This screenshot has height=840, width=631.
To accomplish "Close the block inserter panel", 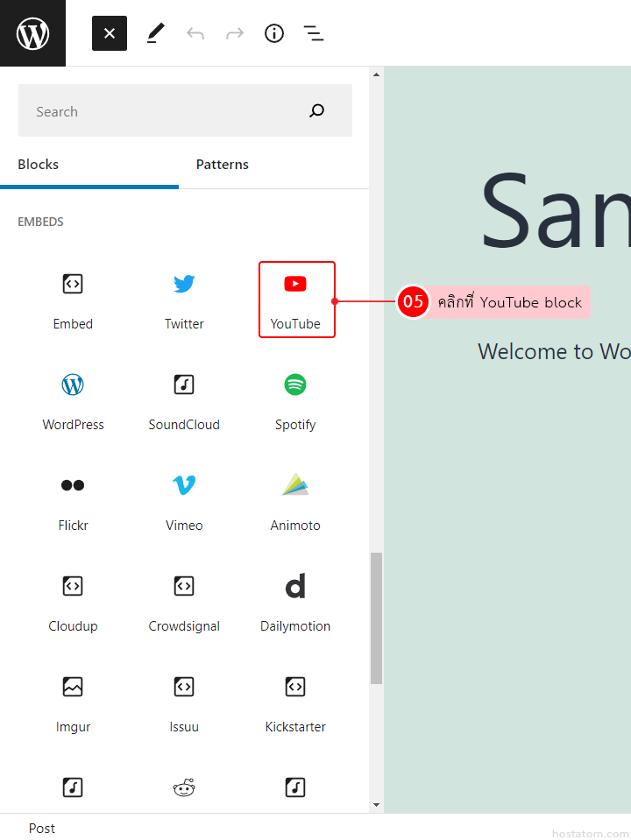I will (110, 33).
